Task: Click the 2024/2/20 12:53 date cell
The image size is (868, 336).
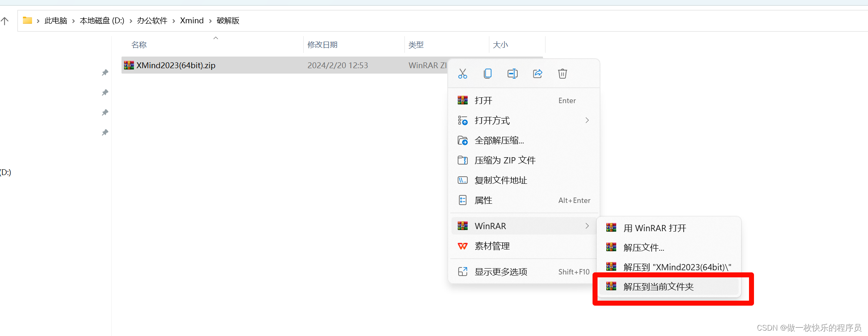Action: click(x=338, y=65)
